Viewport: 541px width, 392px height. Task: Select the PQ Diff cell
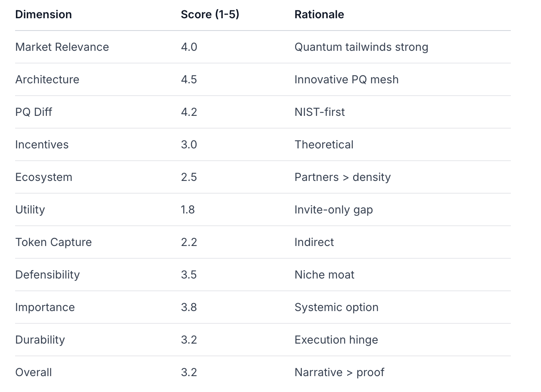34,112
